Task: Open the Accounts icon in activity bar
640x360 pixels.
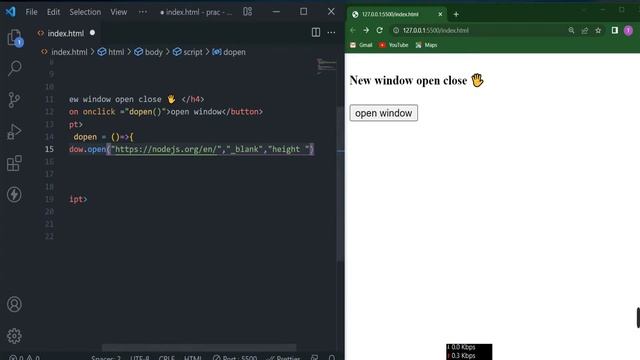Action: pos(14,304)
